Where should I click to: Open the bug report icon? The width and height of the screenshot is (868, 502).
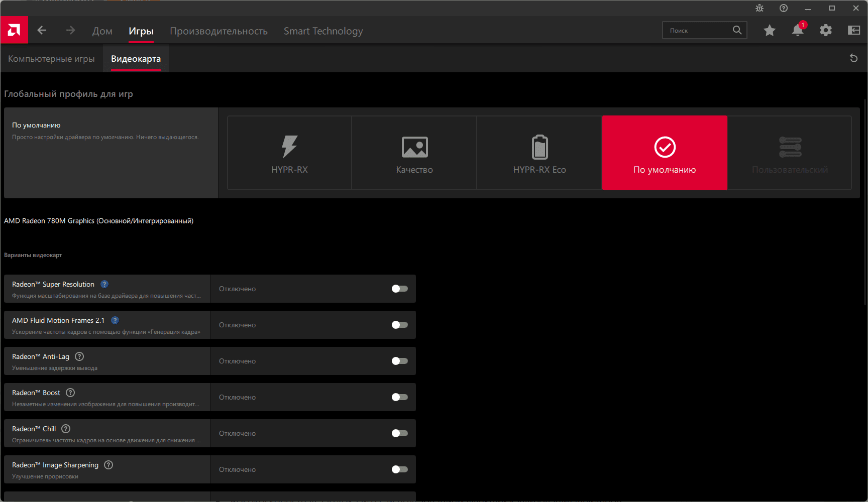coord(759,8)
